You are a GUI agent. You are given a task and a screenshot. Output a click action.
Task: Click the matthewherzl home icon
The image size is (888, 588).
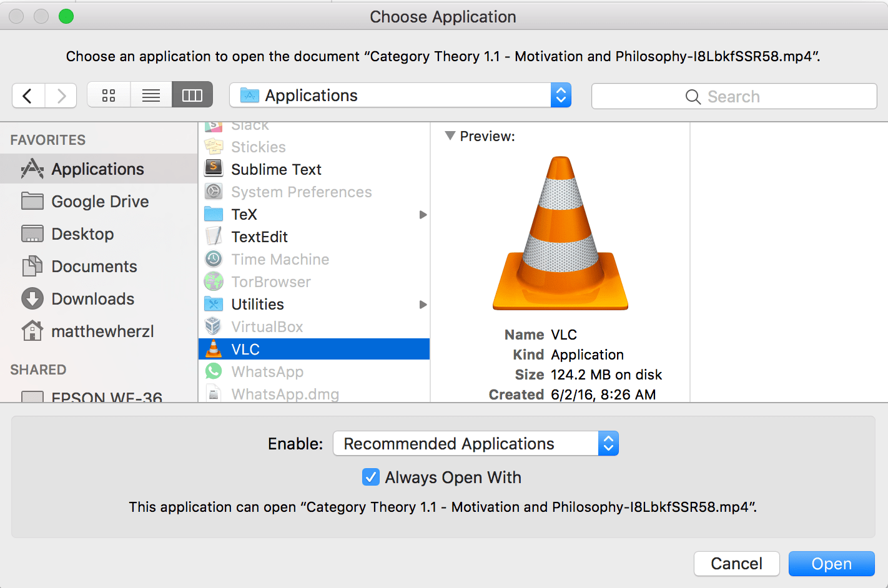tap(32, 331)
